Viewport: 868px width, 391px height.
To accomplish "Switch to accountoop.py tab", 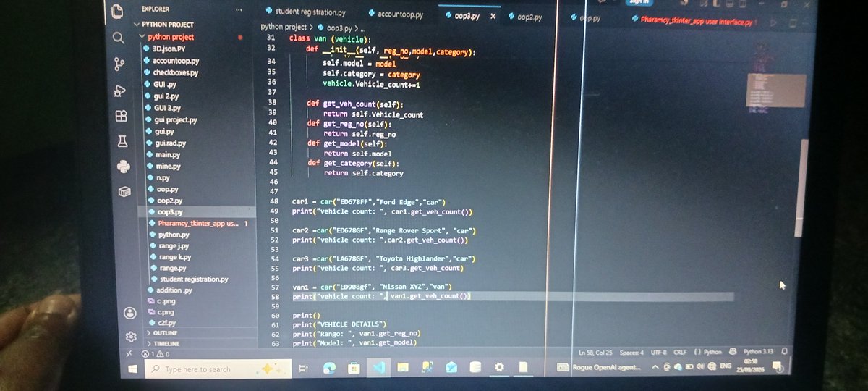I will point(395,14).
